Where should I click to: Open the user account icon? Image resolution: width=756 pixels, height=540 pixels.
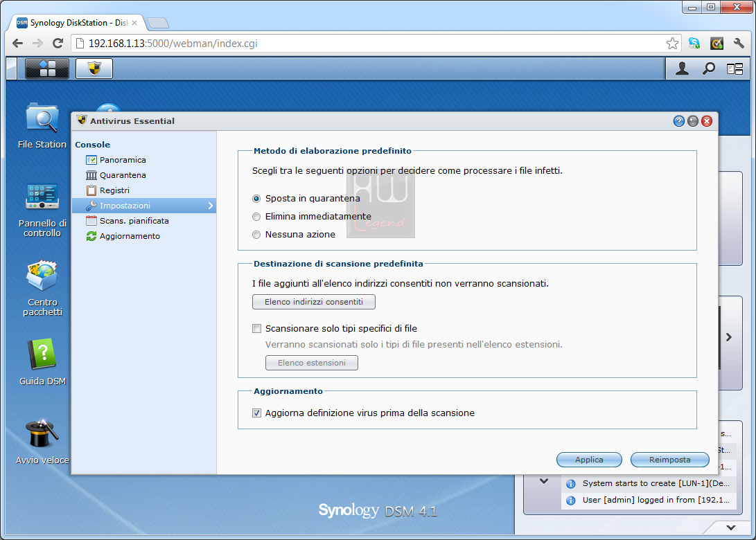pyautogui.click(x=682, y=69)
